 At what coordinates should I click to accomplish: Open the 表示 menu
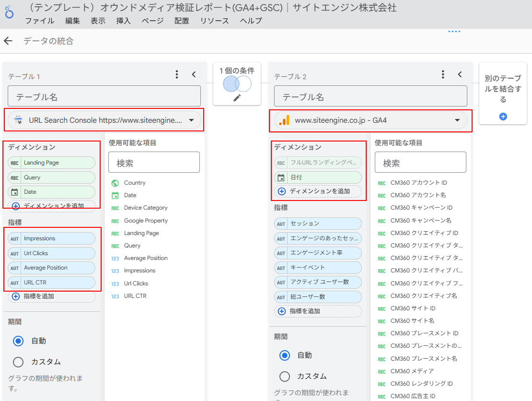pyautogui.click(x=98, y=21)
